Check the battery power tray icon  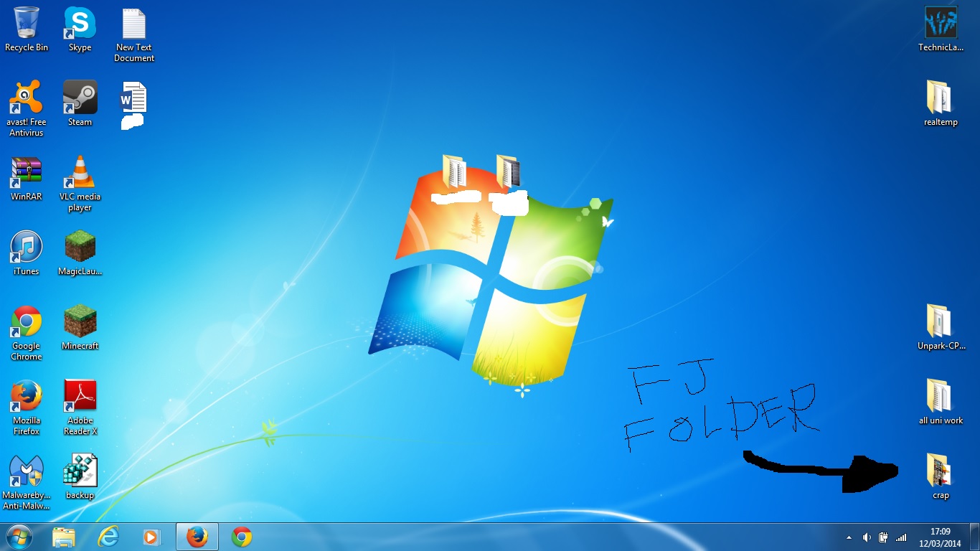click(884, 537)
